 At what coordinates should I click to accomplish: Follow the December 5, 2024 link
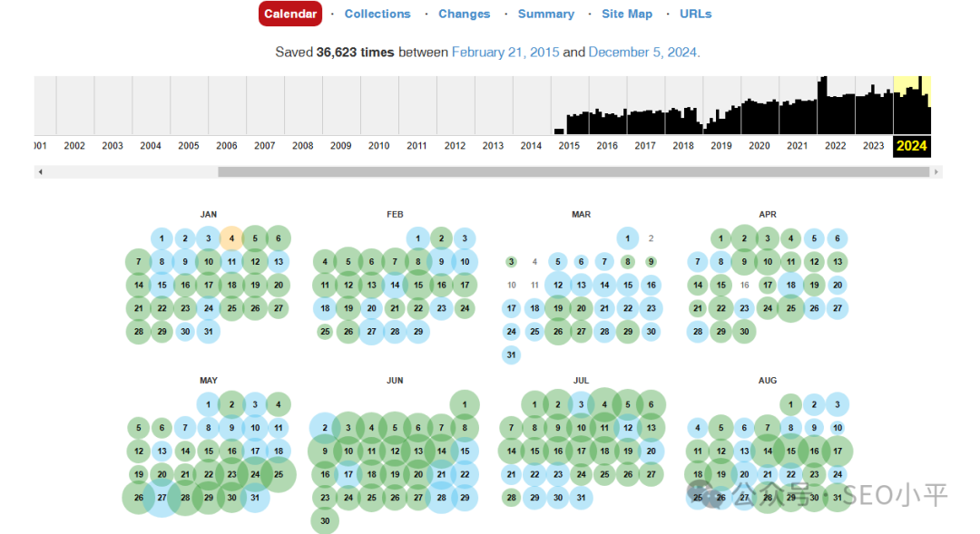click(642, 52)
